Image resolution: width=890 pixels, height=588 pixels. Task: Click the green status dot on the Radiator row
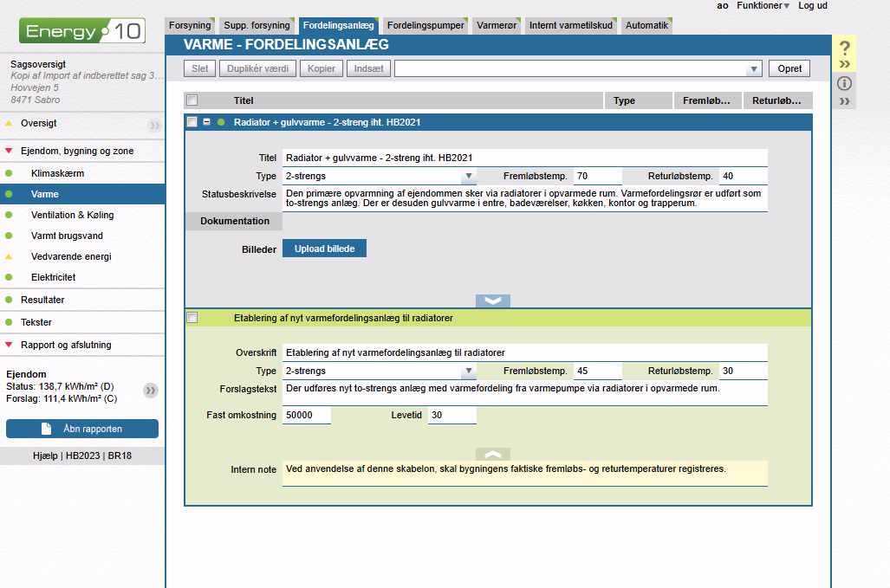coord(221,122)
